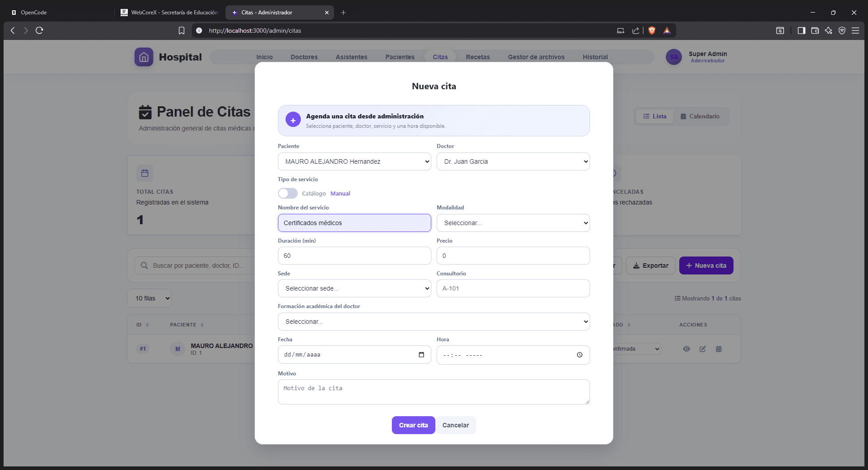Switch to Calendario view
The height and width of the screenshot is (470, 868).
(x=699, y=116)
